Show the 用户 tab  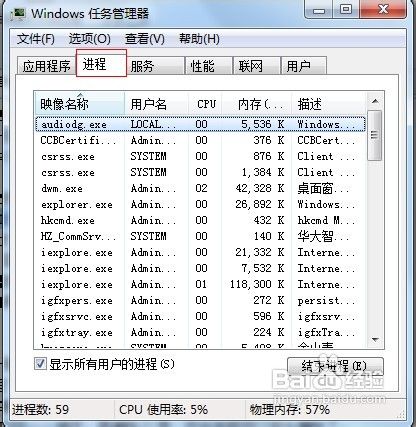click(x=304, y=66)
